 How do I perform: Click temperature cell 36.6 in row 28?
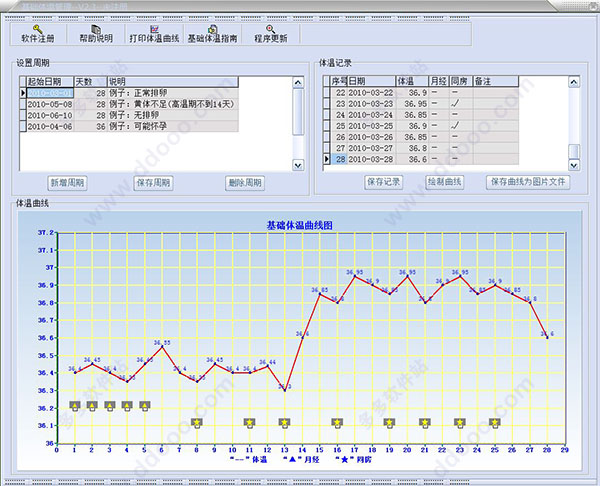[412, 159]
